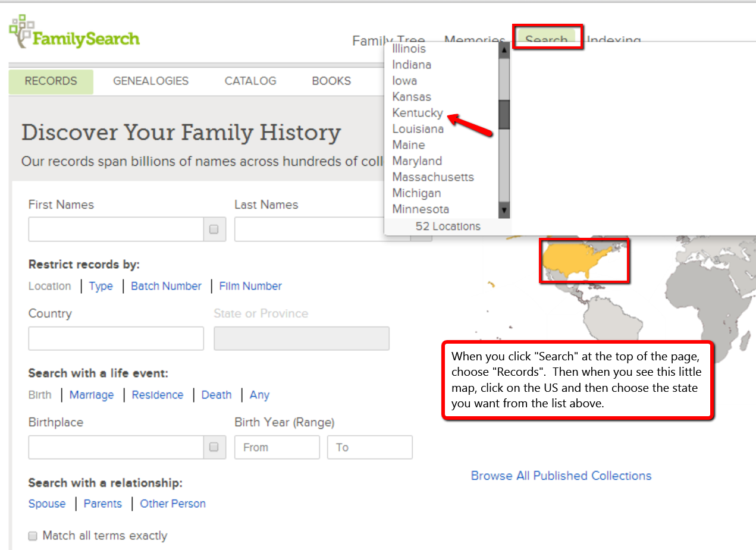Image resolution: width=756 pixels, height=550 pixels.
Task: Add a Parents relationship search
Action: pos(103,504)
